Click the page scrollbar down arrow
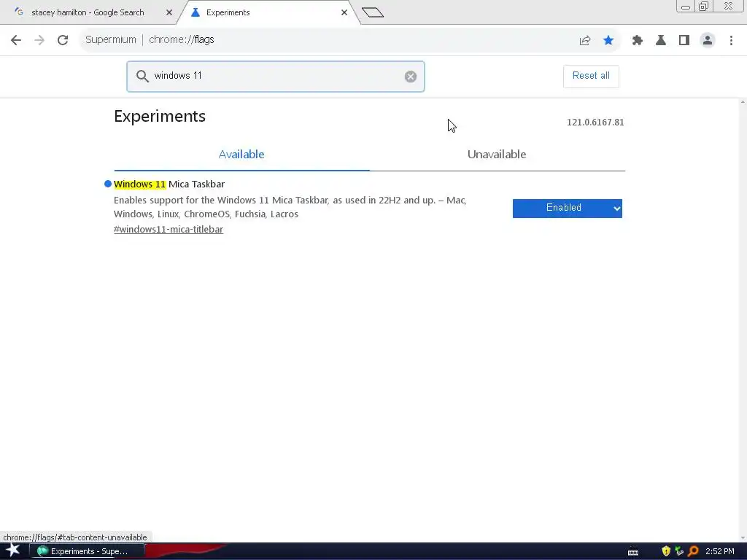Screen dimensions: 747x560 point(743,538)
